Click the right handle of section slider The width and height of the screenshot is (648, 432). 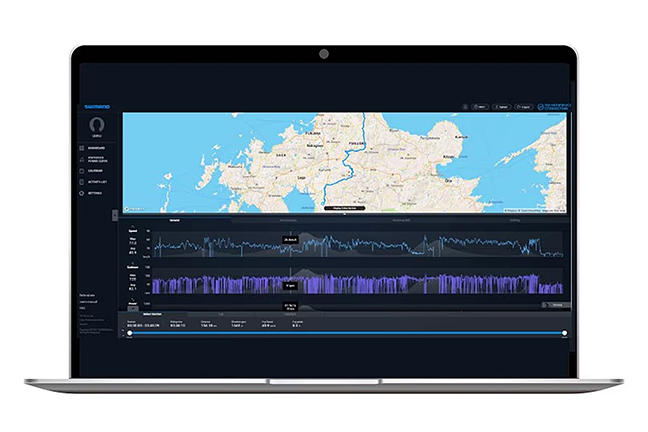pyautogui.click(x=565, y=333)
